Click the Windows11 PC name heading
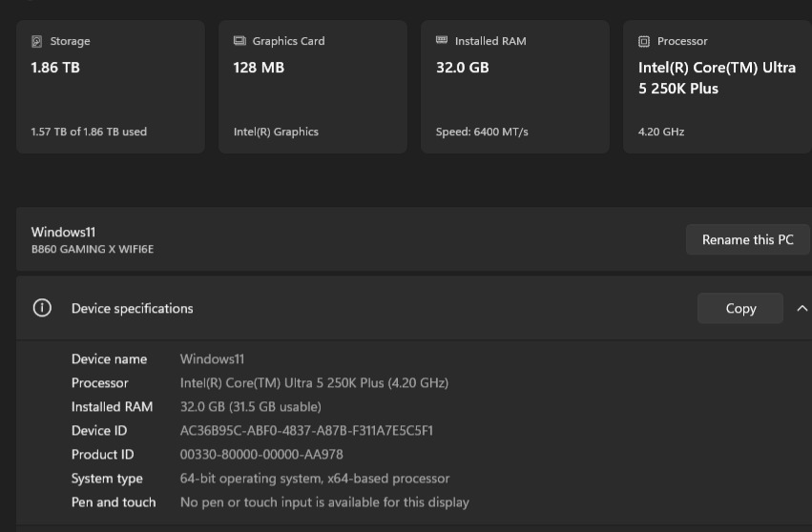The width and height of the screenshot is (812, 532). (x=63, y=232)
